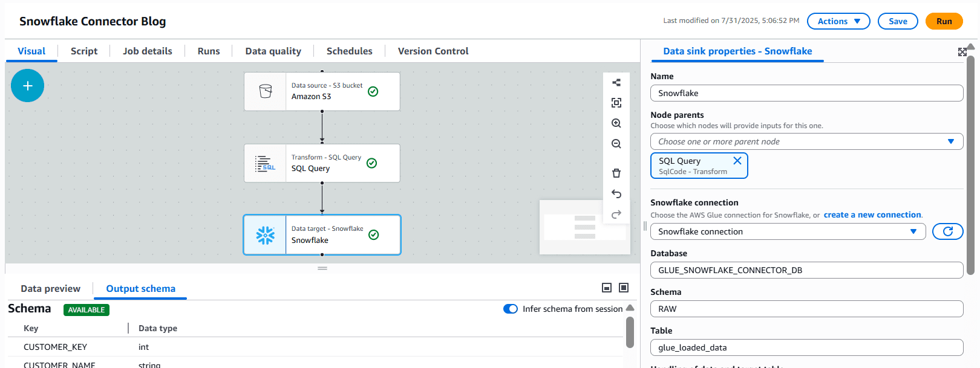Toggle Infer schema from session switch

[x=511, y=309]
